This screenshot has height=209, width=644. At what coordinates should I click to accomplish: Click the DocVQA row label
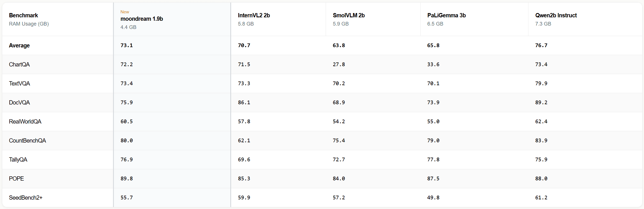pos(19,103)
